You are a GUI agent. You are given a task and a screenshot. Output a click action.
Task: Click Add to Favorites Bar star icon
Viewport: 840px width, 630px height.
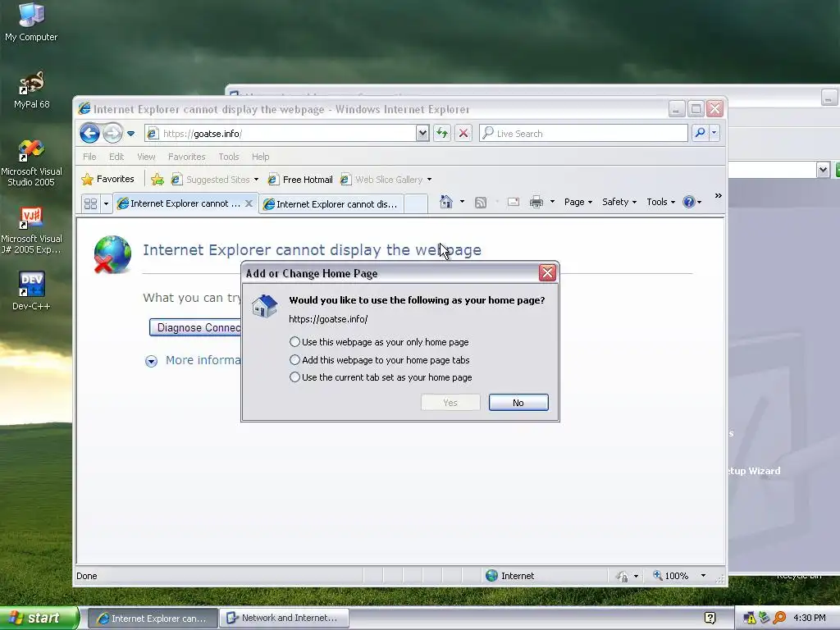point(157,180)
